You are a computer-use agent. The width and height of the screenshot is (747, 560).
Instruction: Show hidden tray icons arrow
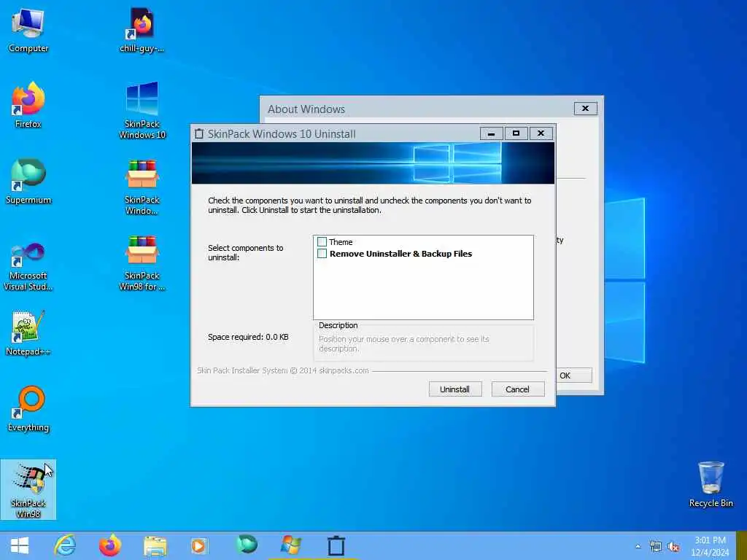tap(638, 546)
